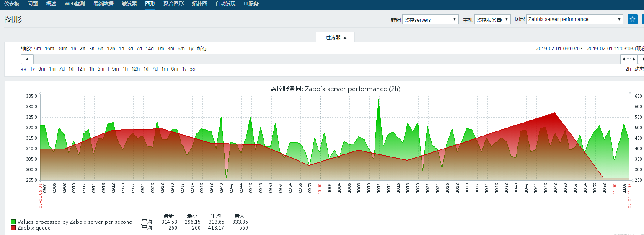
Task: Go to the 概述 menu item
Action: point(51,4)
